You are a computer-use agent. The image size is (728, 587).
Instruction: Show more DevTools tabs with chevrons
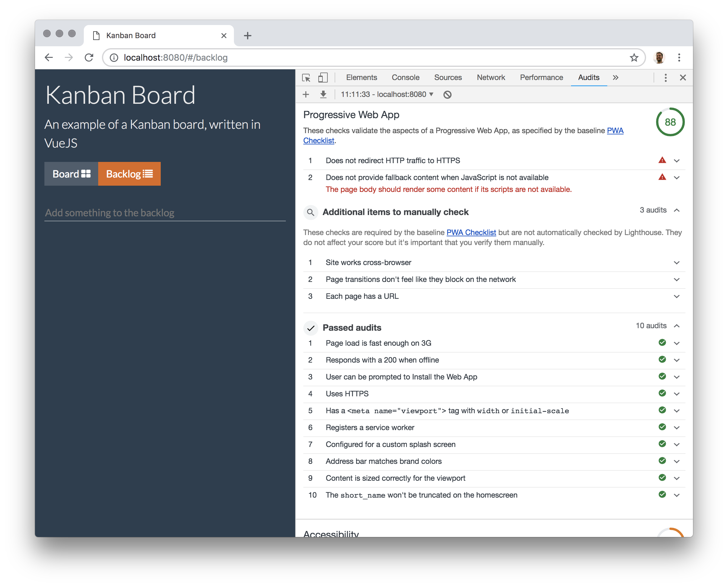615,78
